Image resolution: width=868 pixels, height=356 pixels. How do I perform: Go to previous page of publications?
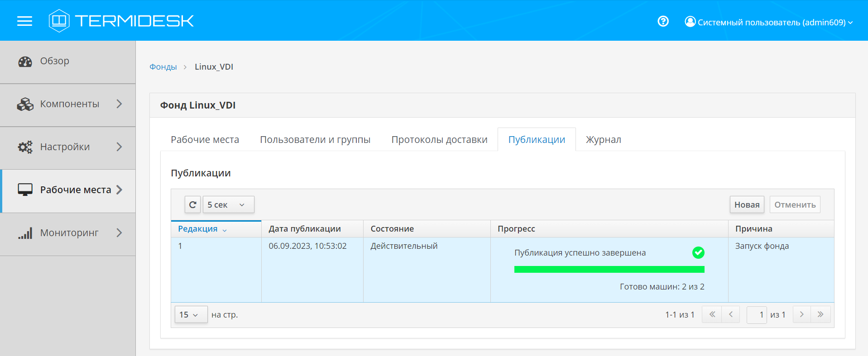pyautogui.click(x=730, y=314)
